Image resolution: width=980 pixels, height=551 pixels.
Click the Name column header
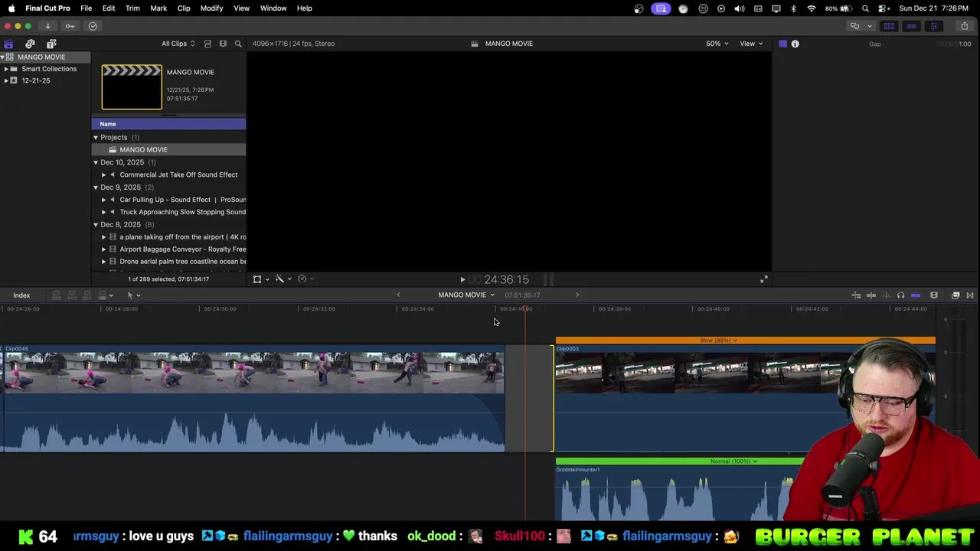coord(168,124)
